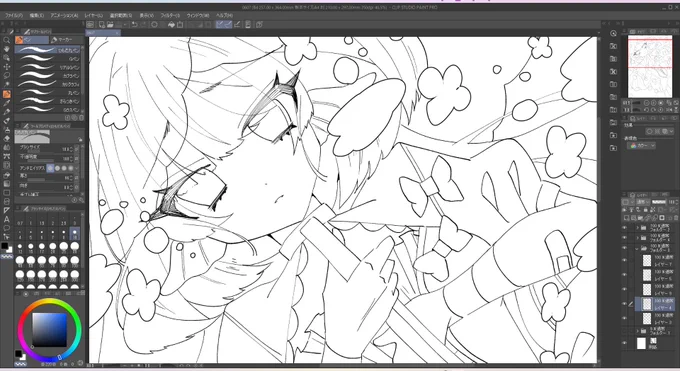This screenshot has height=371, width=680.
Task: Hide the レイヤー 9 layer
Action: (625, 289)
